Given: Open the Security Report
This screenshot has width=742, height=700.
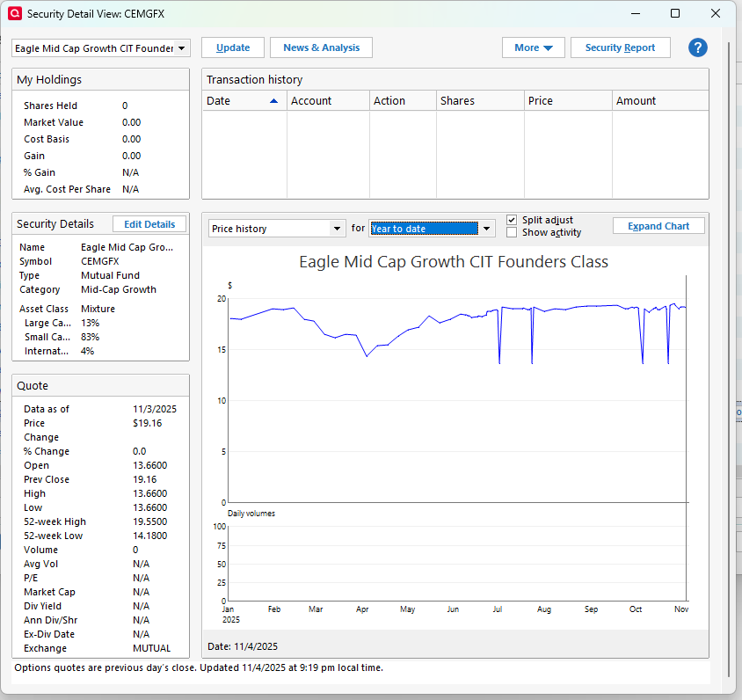Looking at the screenshot, I should click(x=621, y=47).
